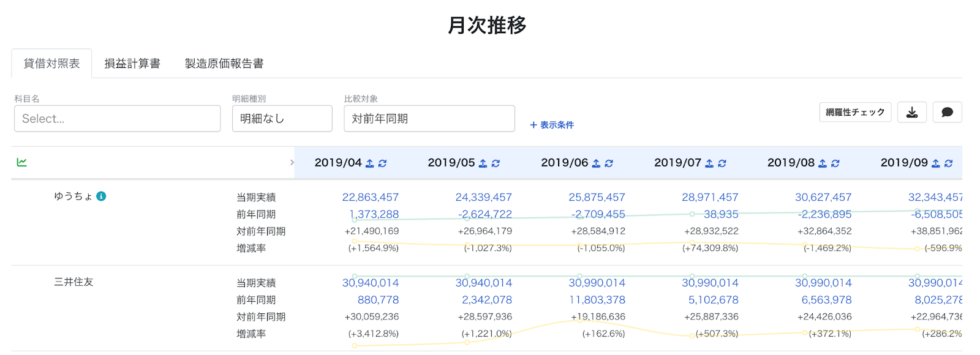
Task: Click 三井住友 rate (+162.6%)
Action: (603, 334)
